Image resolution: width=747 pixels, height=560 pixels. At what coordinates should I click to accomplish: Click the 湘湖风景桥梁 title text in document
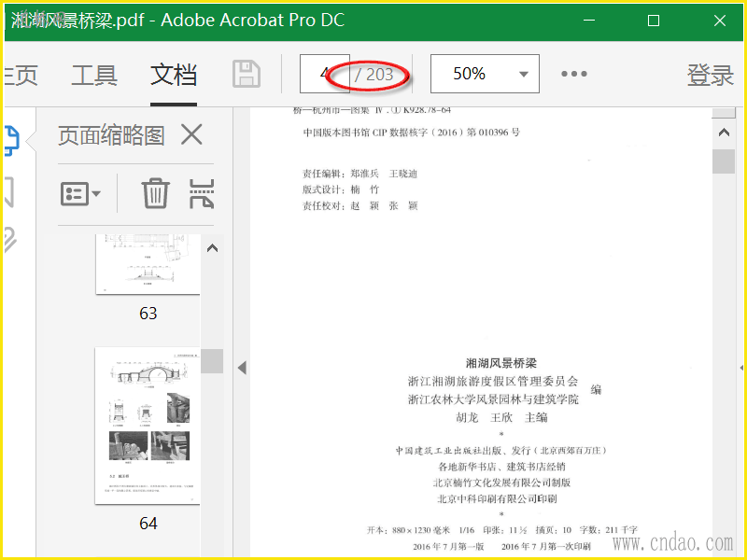point(500,363)
